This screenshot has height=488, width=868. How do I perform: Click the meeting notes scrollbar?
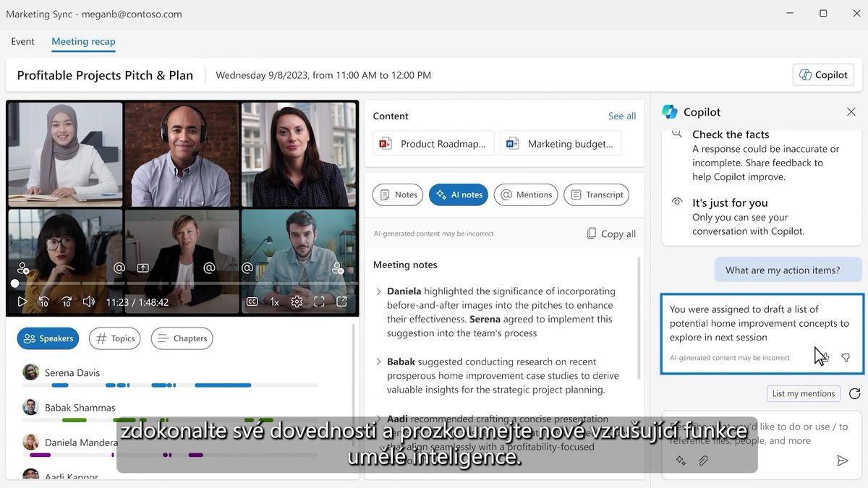[639, 318]
